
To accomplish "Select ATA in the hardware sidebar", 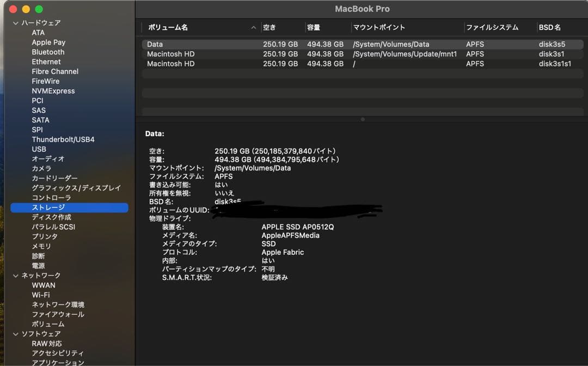I will (38, 32).
